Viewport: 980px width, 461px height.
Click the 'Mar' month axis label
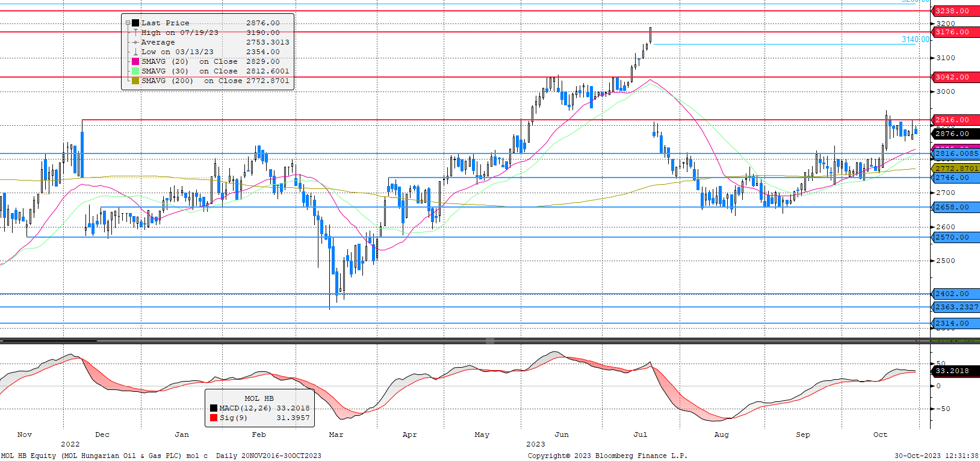point(336,435)
